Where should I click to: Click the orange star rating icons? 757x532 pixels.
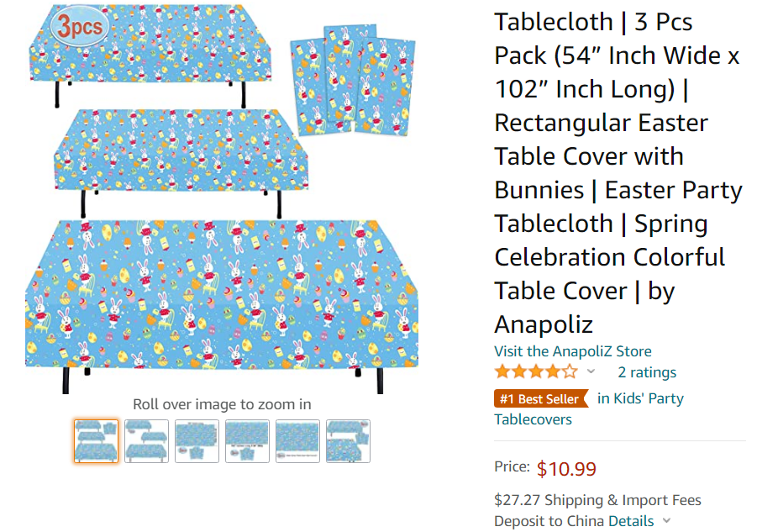(536, 372)
